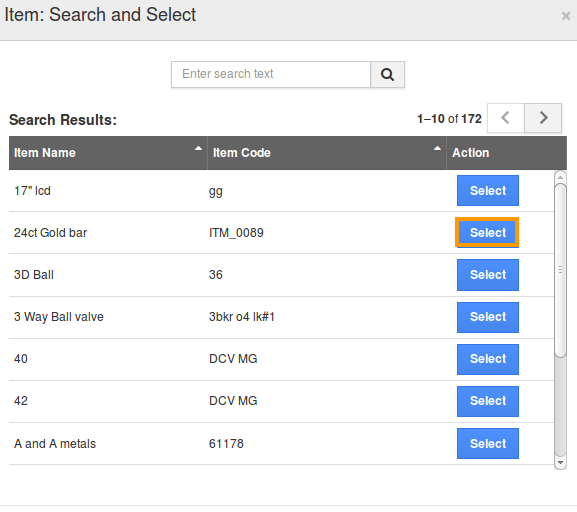Click scrollbar down arrow of results list
The height and width of the screenshot is (512, 577).
pos(560,463)
